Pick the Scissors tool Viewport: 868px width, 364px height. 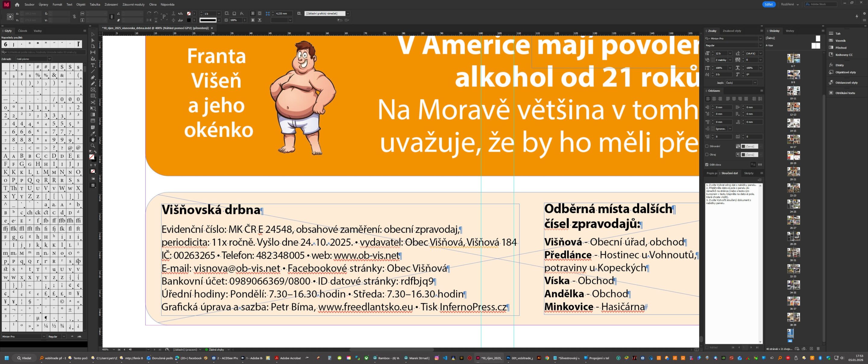(93, 102)
